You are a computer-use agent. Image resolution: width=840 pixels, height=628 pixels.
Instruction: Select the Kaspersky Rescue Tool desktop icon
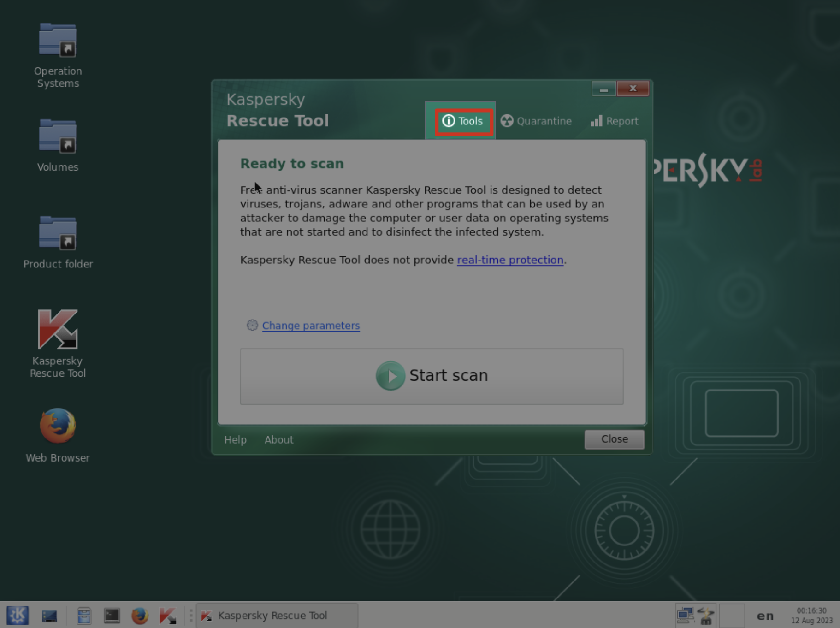58,344
